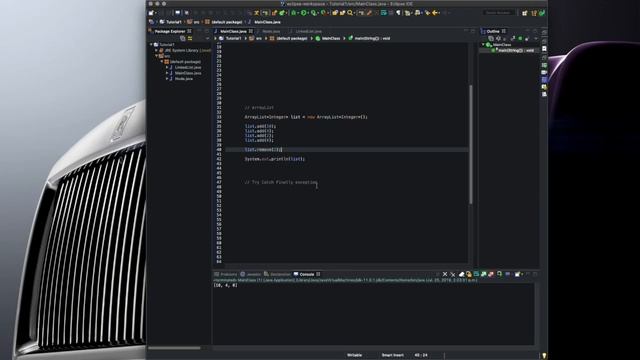This screenshot has height=360, width=640.
Task: Click src in the editor breadcrumb
Action: pyautogui.click(x=259, y=38)
